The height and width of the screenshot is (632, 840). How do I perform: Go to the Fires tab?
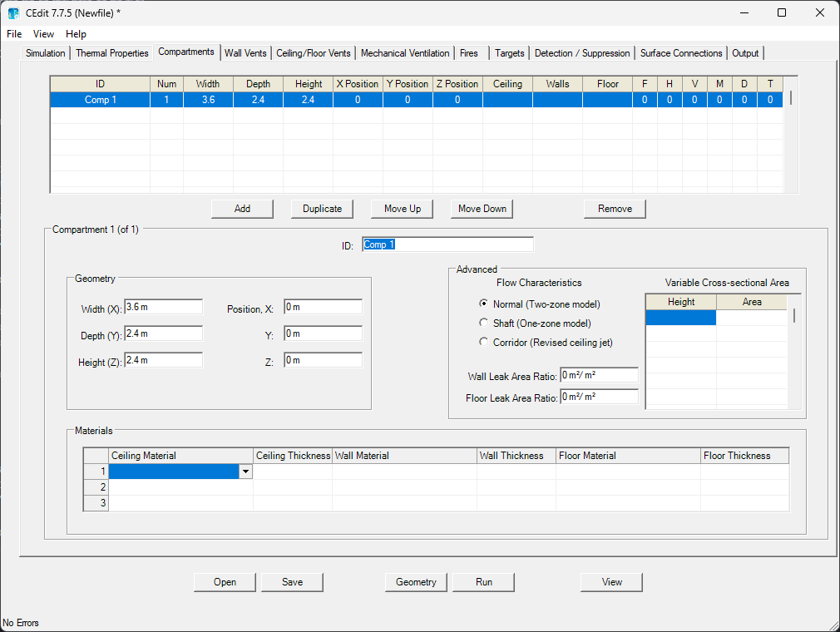(x=469, y=53)
